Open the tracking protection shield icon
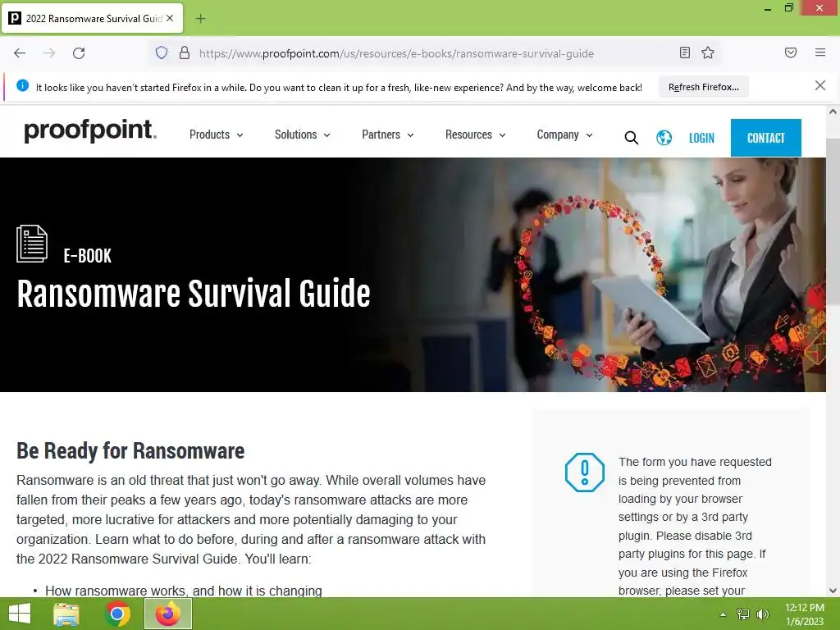 coord(162,53)
